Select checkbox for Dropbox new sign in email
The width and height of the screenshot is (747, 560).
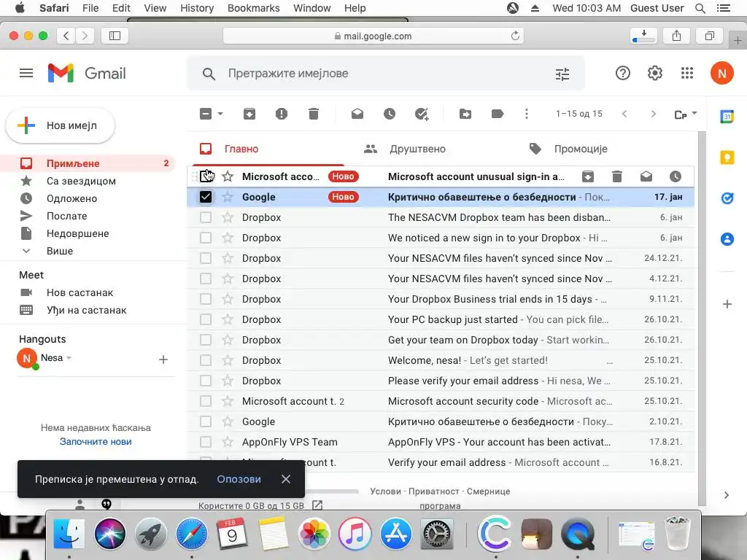click(x=205, y=238)
